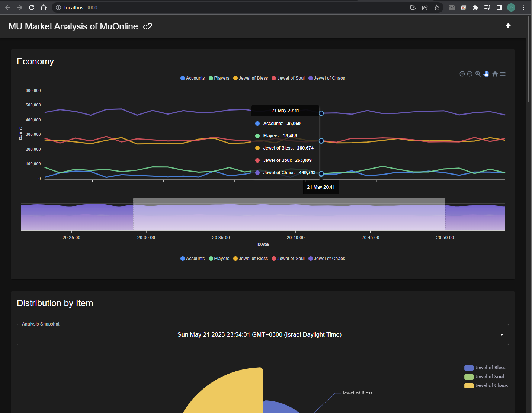This screenshot has height=413, width=532.
Task: Toggle the browser side panel
Action: pos(499,7)
